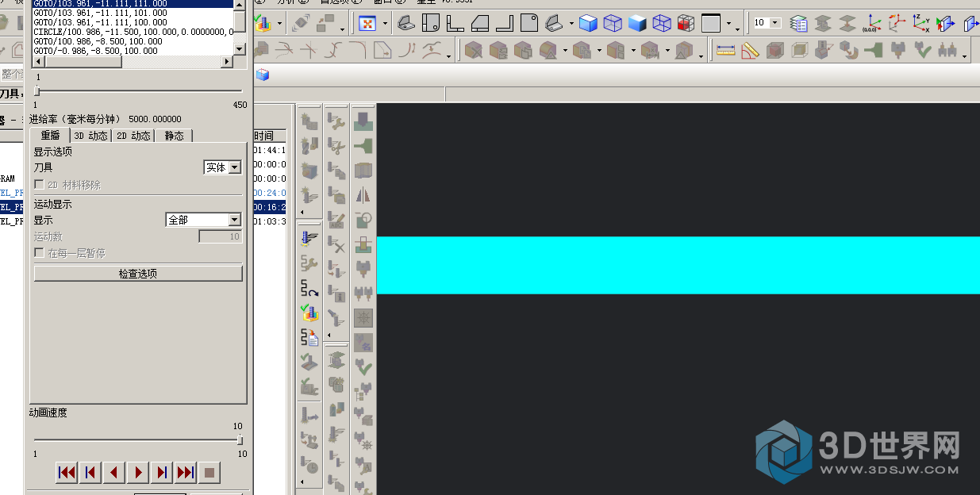This screenshot has height=495, width=980.
Task: Select the CIRCLE/100.986 tool path line
Action: click(133, 32)
